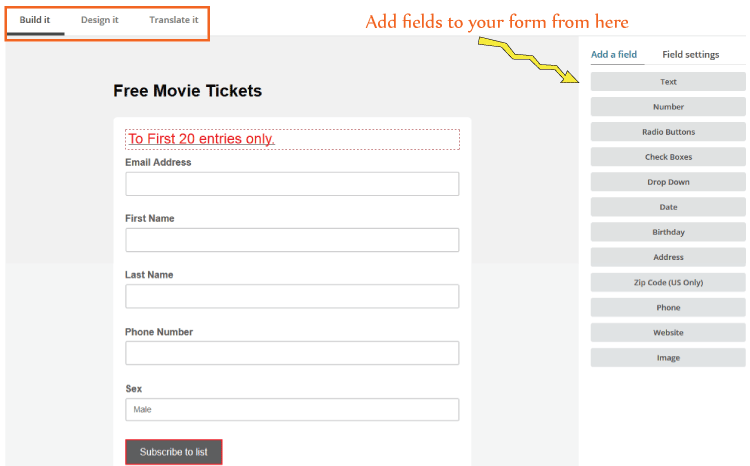Add a Number field
Viewport: 750px width, 466px height.
668,107
